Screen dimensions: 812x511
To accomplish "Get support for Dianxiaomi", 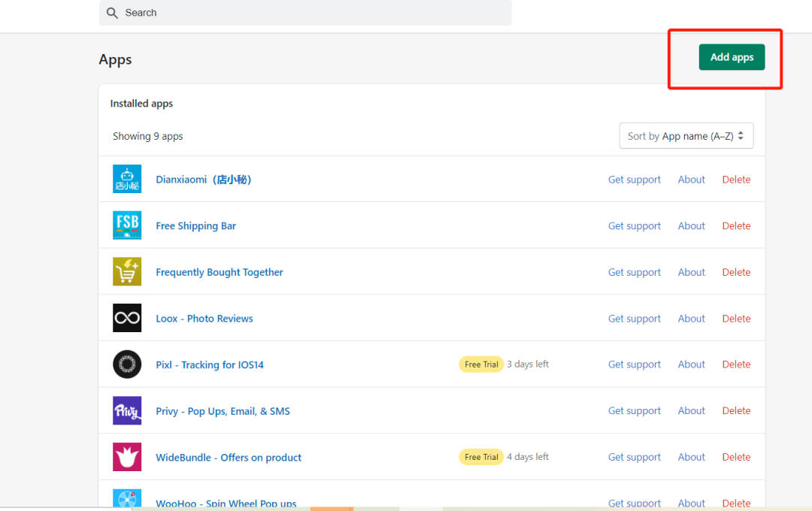I will pos(635,180).
